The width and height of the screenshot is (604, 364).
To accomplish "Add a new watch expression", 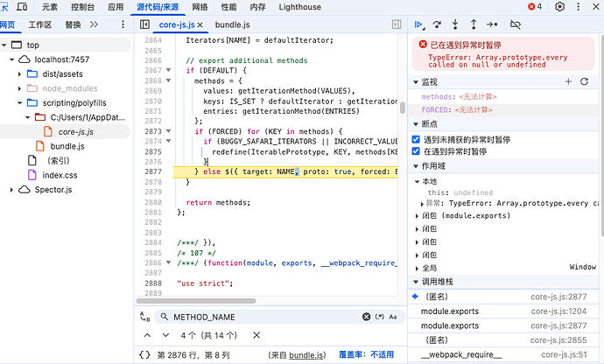I will coord(568,81).
